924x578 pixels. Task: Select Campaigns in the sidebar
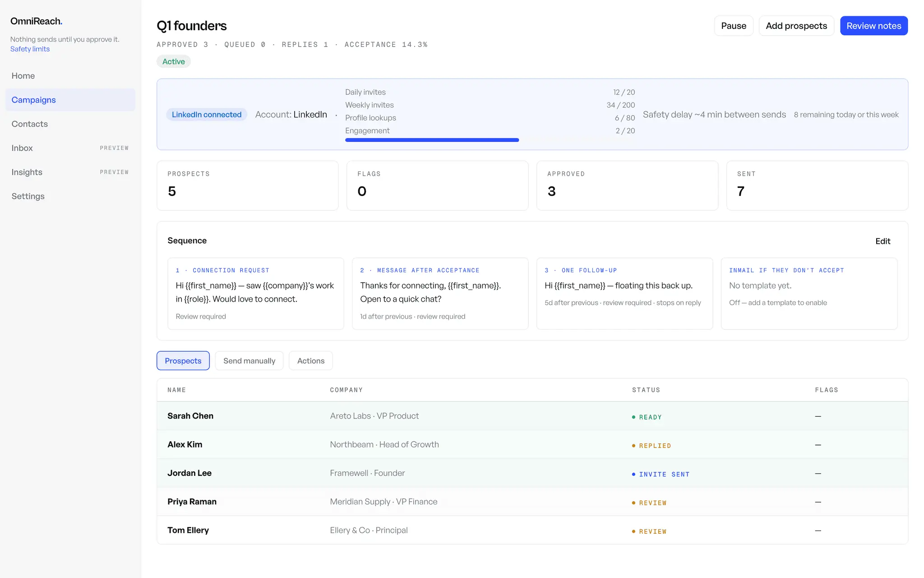70,100
